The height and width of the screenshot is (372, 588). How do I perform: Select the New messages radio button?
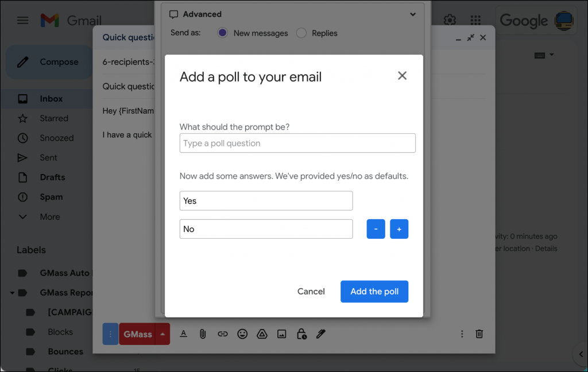click(222, 33)
